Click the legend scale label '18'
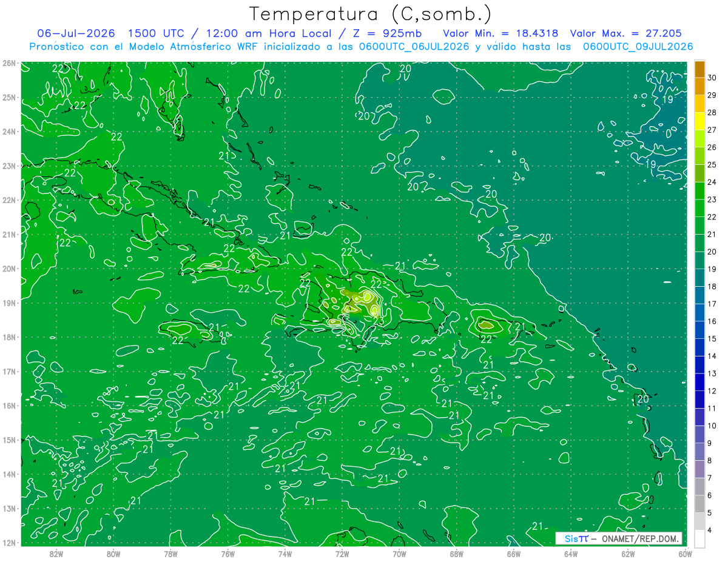 click(712, 286)
